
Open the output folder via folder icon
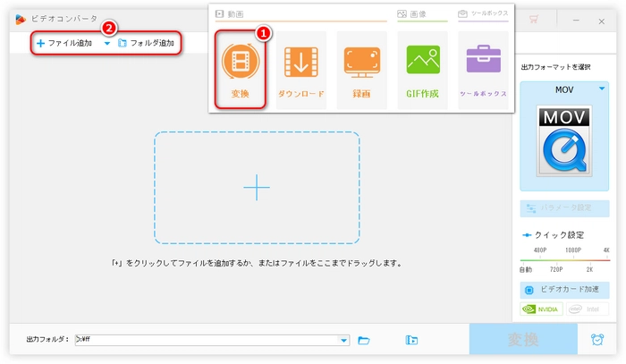coord(364,340)
